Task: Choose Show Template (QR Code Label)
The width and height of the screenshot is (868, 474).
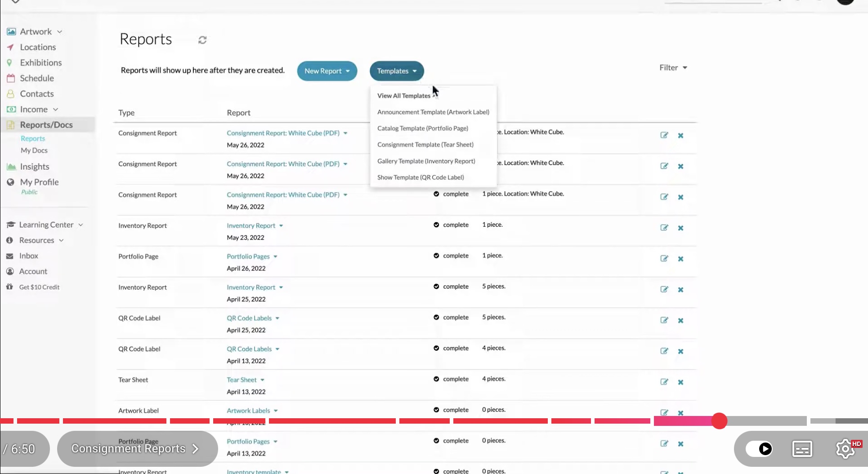Action: click(x=421, y=177)
